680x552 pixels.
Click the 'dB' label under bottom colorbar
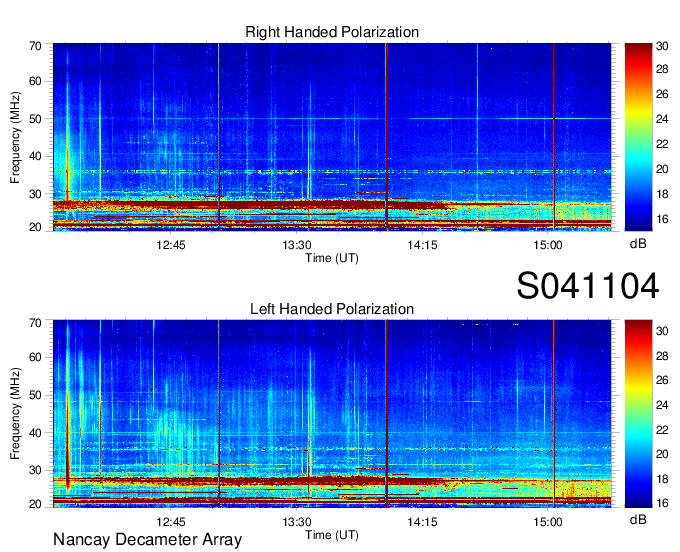pos(638,519)
